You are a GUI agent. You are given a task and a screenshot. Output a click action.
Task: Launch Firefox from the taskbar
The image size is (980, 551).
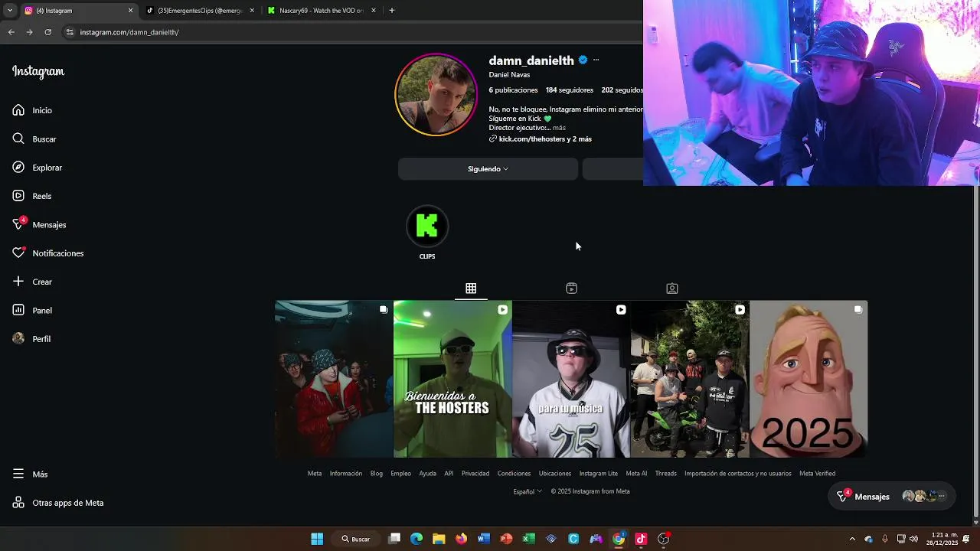[461, 539]
